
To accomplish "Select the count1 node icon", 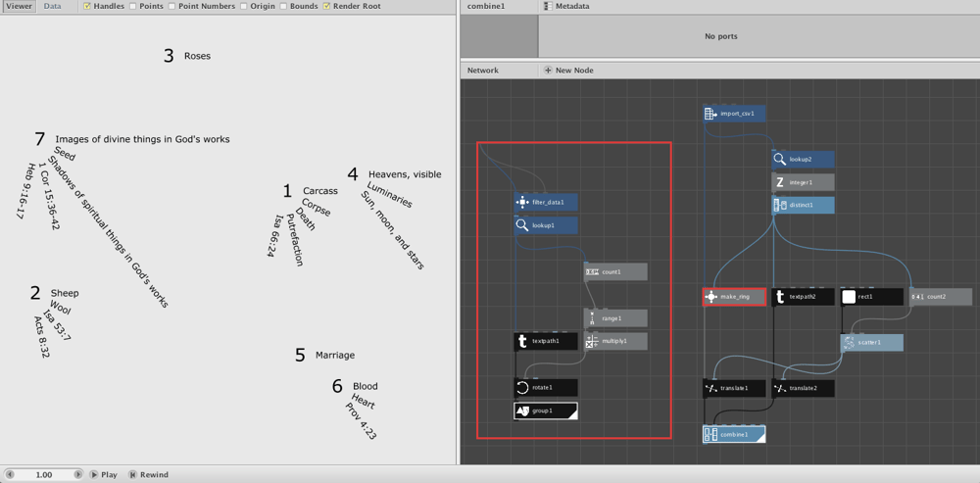I will 591,271.
